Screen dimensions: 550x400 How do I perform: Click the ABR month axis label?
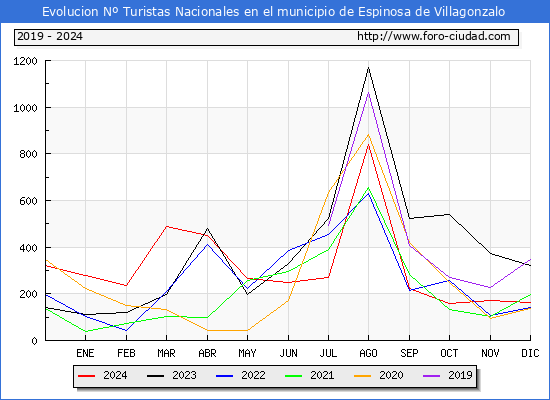(x=207, y=353)
